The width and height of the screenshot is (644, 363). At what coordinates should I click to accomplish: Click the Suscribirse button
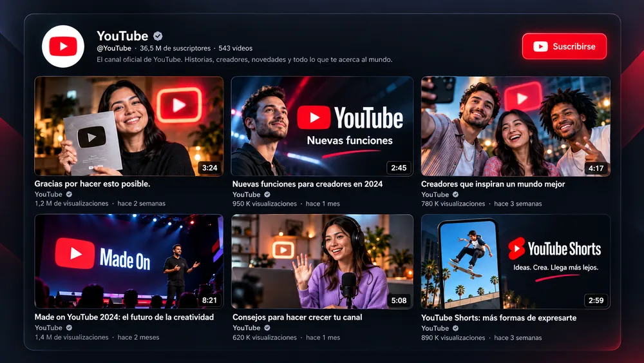pyautogui.click(x=564, y=46)
